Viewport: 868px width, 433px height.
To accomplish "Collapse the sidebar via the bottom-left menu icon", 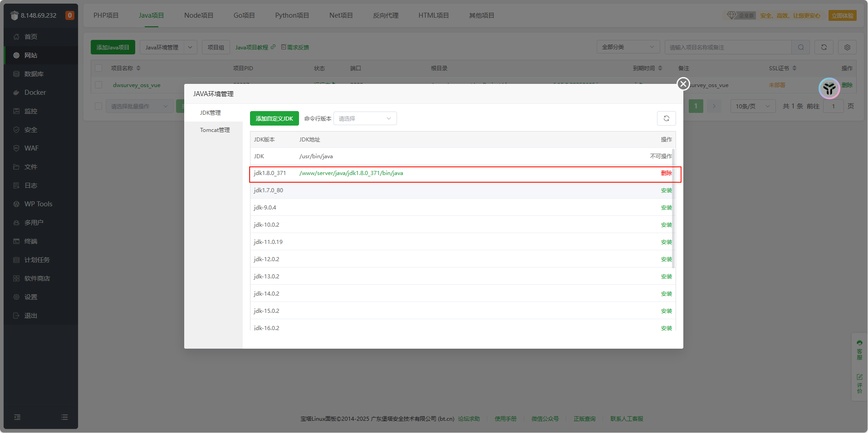I will click(x=17, y=417).
